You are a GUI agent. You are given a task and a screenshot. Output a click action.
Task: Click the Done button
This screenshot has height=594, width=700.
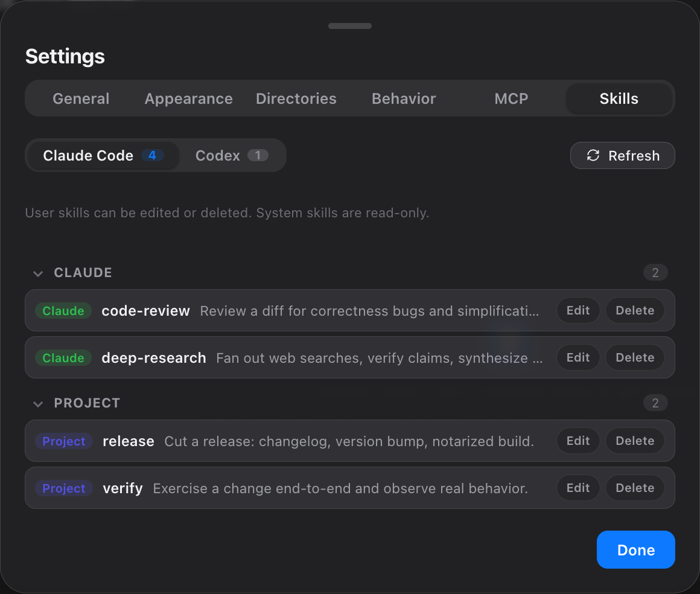point(635,550)
